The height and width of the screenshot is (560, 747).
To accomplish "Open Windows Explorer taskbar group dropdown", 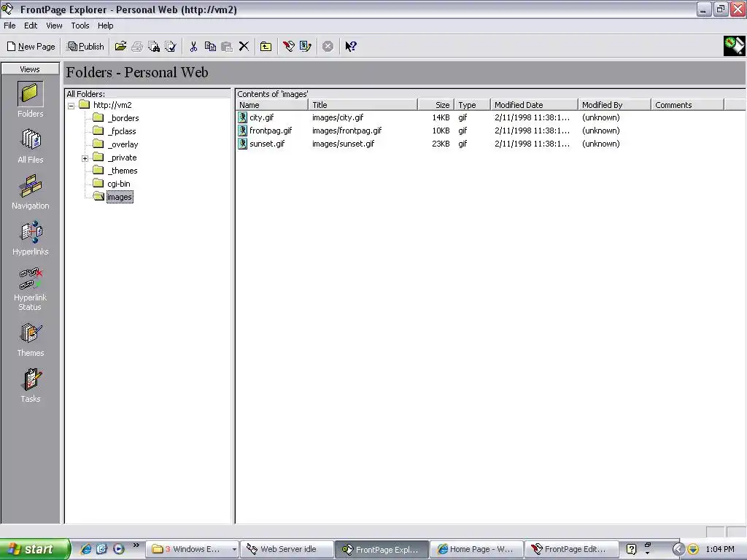I will pos(234,549).
